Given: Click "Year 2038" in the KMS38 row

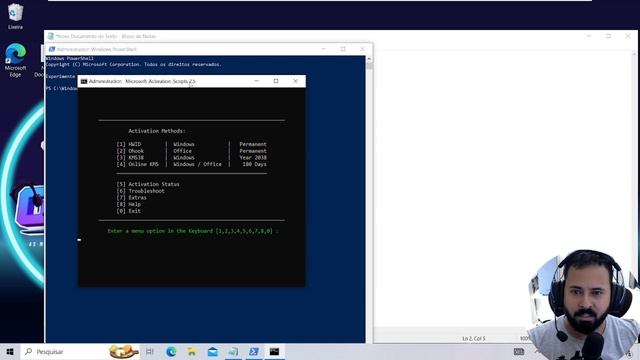Looking at the screenshot, I should (253, 157).
